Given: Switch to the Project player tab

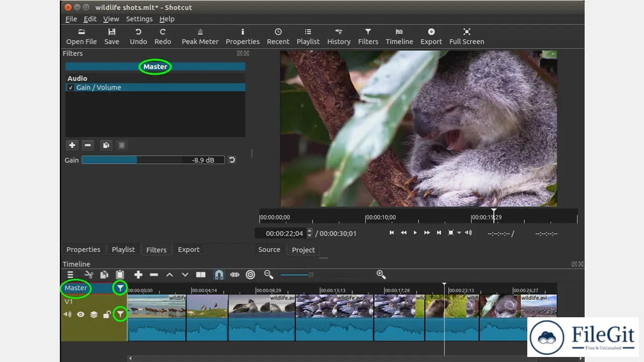Looking at the screenshot, I should (x=303, y=249).
